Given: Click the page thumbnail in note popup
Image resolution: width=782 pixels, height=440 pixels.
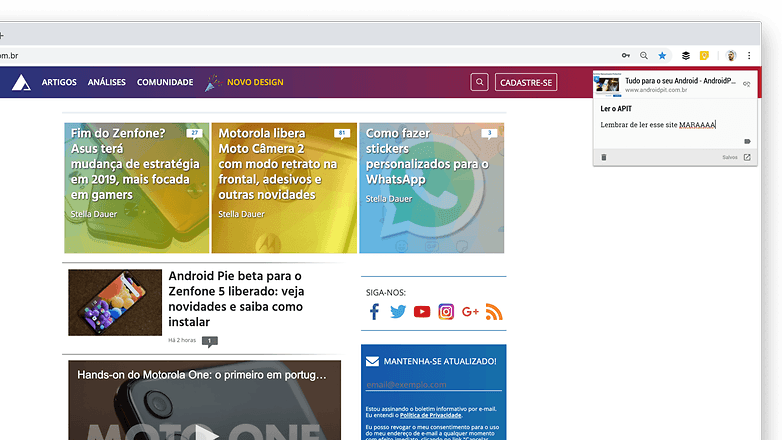Looking at the screenshot, I should click(x=607, y=84).
